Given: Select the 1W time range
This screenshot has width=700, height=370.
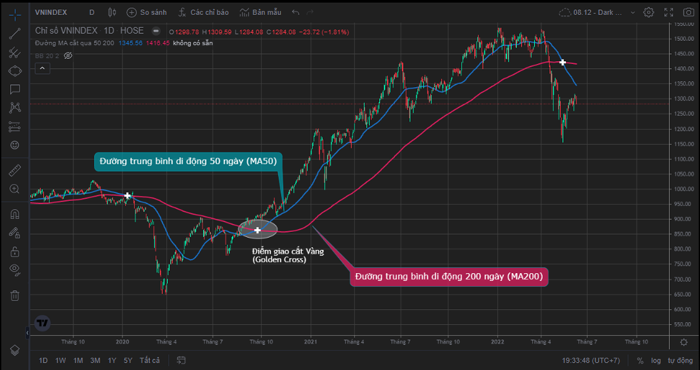Looking at the screenshot, I should pos(61,360).
